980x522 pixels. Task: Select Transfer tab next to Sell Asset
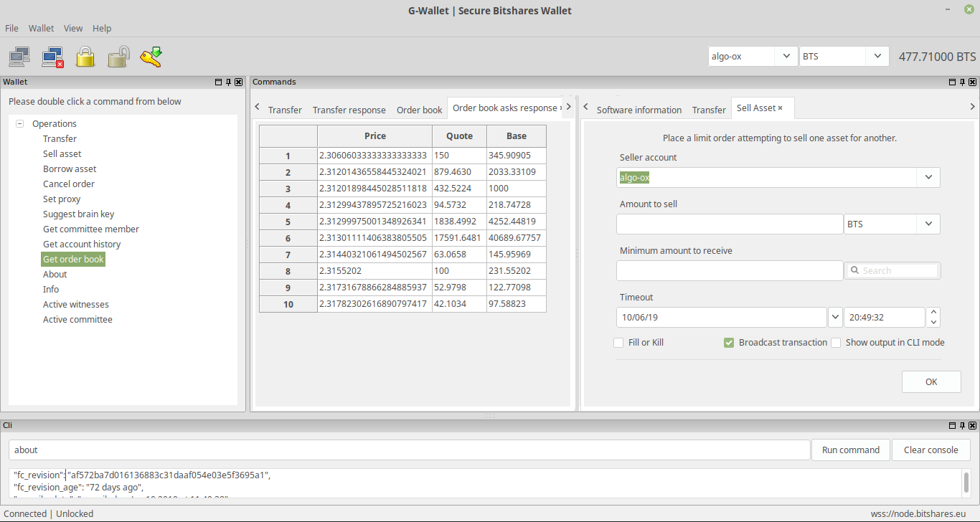(x=709, y=110)
